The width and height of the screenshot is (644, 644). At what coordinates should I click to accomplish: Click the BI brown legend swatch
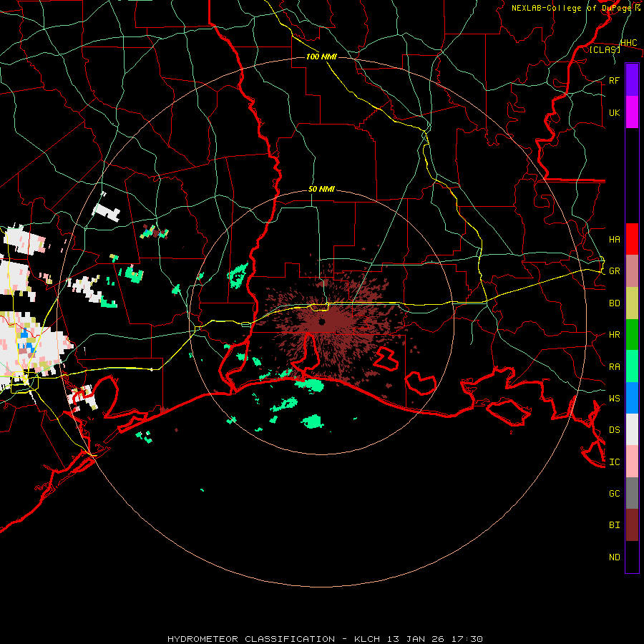[x=632, y=525]
